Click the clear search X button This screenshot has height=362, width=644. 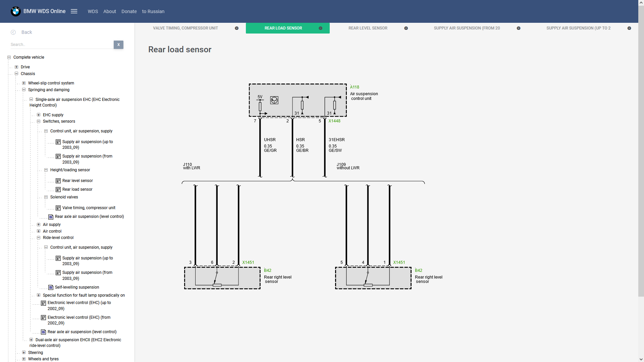(x=118, y=45)
